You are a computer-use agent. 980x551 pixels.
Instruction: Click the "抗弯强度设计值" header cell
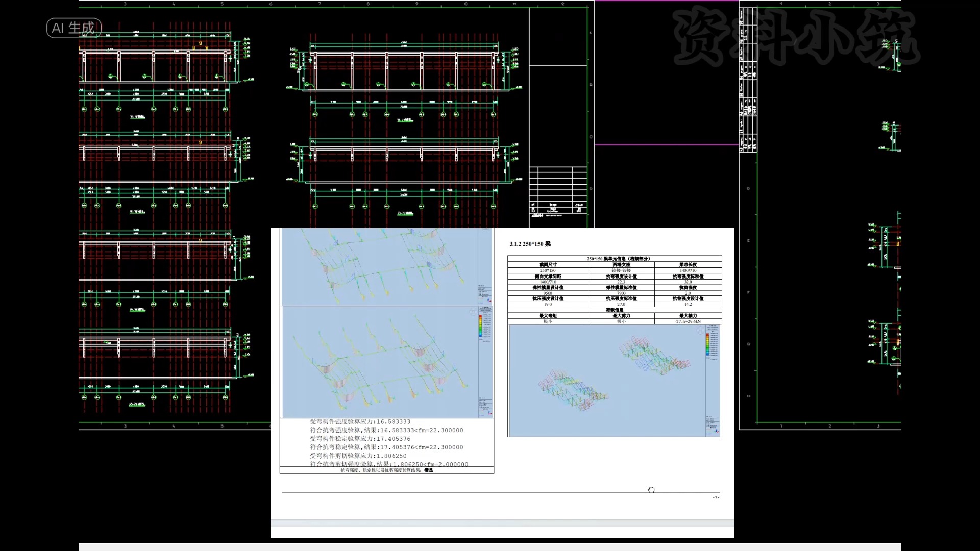[621, 277]
